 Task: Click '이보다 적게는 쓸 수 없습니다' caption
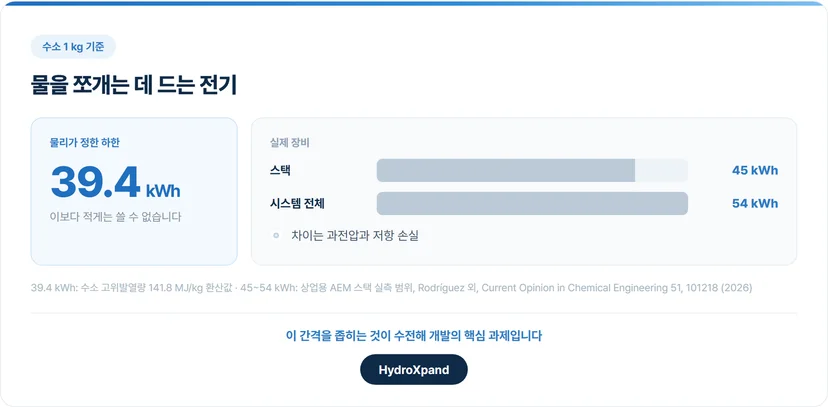[115, 217]
